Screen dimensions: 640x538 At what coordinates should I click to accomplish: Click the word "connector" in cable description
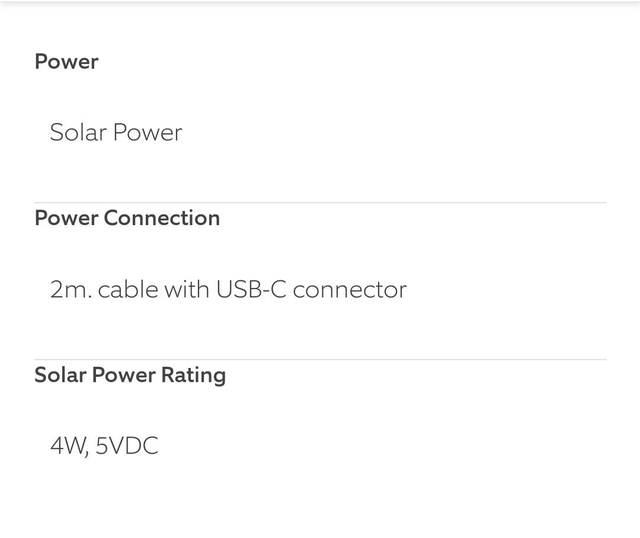[349, 290]
